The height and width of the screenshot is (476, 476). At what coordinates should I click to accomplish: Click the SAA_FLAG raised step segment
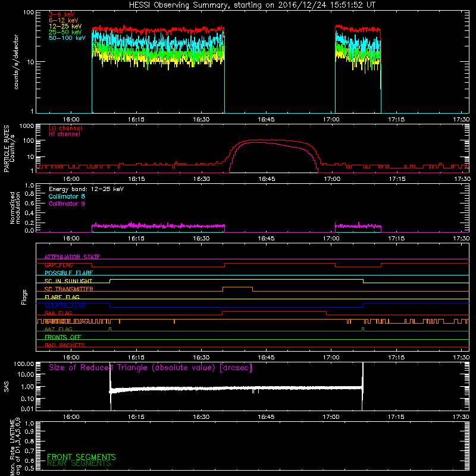tap(274, 311)
